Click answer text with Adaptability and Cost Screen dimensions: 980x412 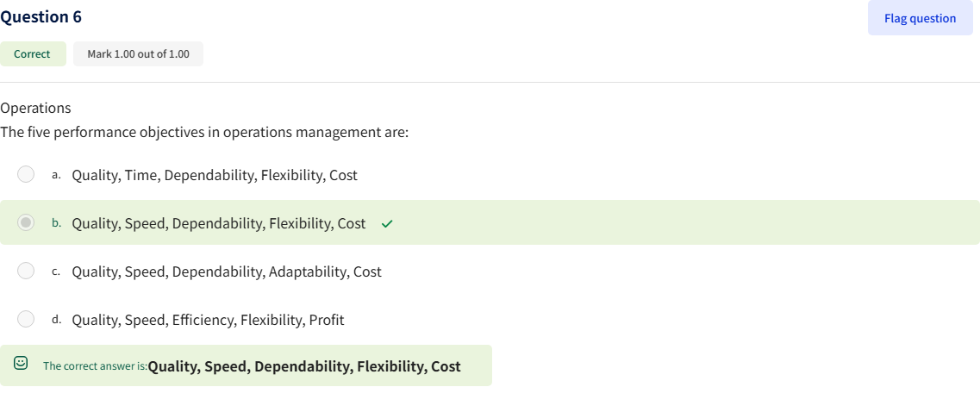pyautogui.click(x=226, y=272)
